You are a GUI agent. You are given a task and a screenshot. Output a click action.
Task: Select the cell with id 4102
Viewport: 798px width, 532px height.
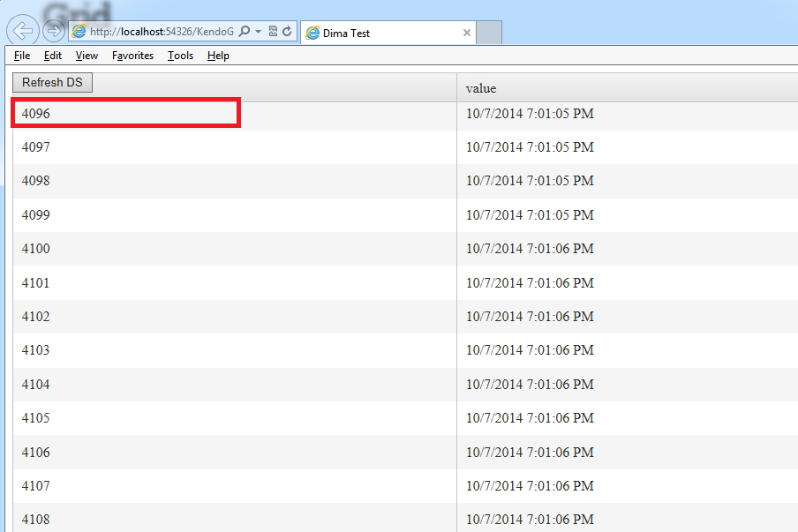point(235,317)
